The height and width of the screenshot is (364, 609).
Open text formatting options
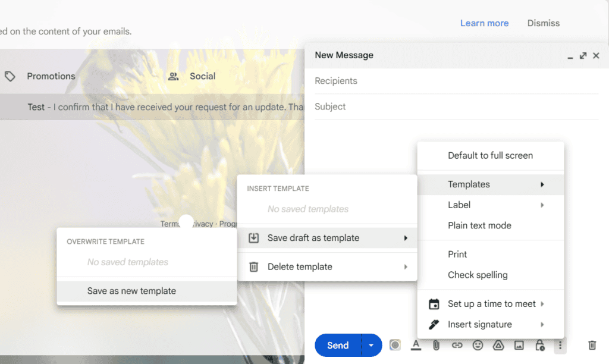[416, 345]
